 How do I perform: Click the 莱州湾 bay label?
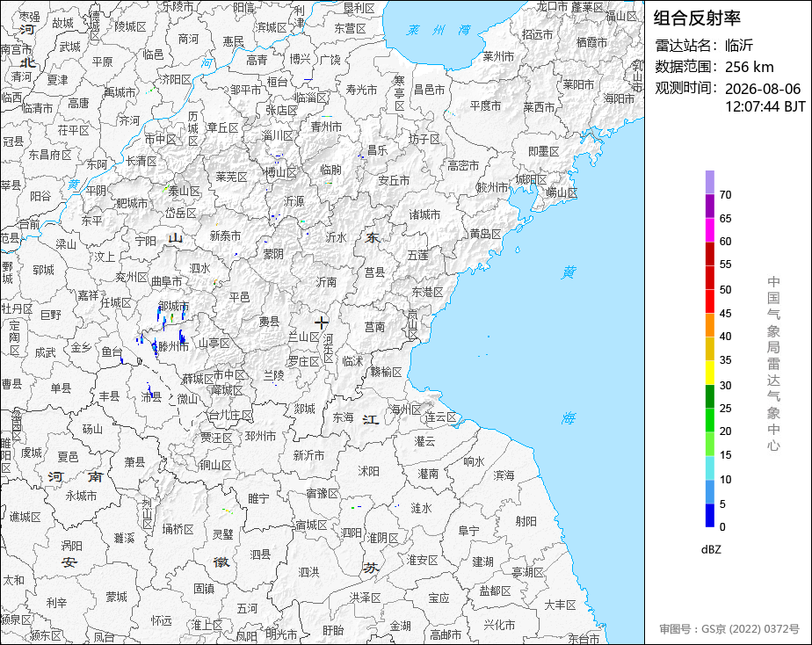[439, 30]
